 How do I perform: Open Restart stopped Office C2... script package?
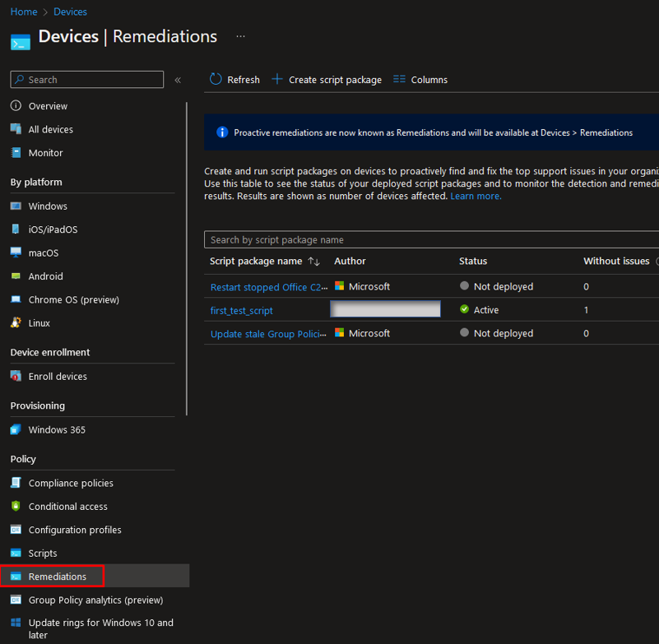[x=269, y=287]
